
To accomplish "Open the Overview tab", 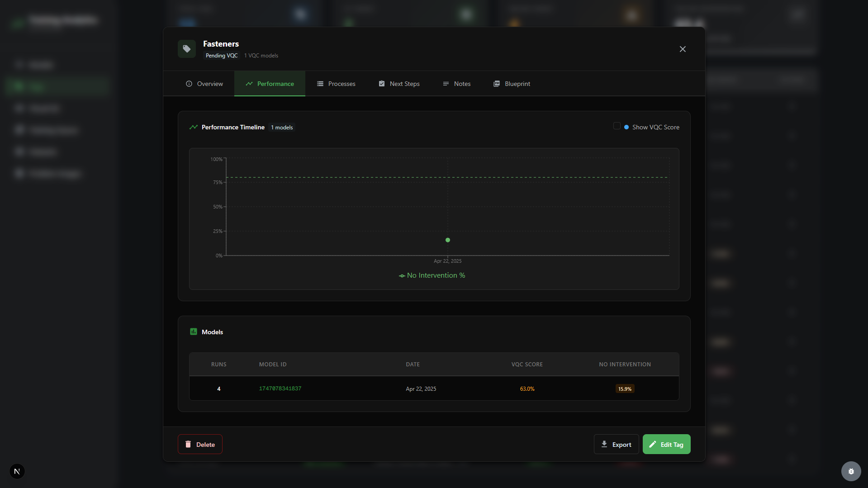I will click(204, 84).
